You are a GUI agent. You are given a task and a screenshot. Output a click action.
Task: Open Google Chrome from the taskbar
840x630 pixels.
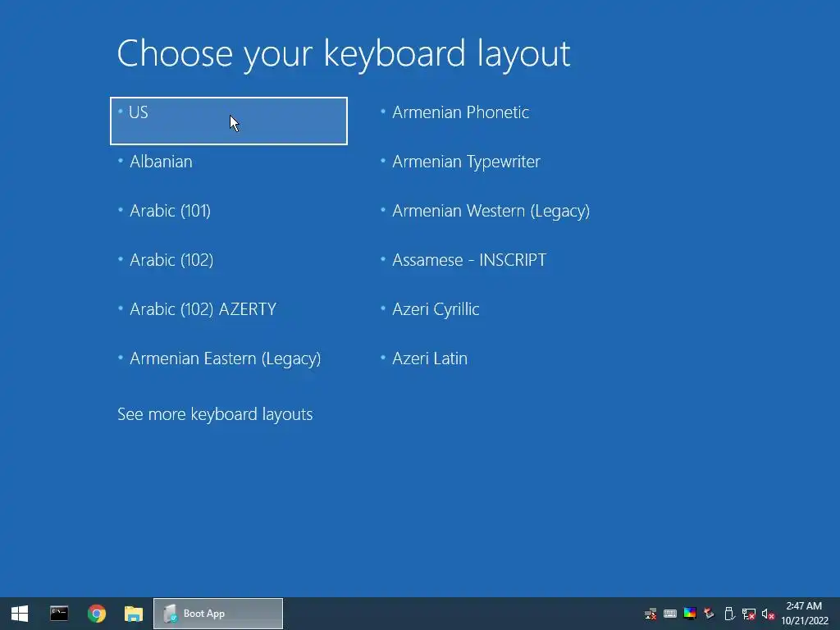click(97, 614)
